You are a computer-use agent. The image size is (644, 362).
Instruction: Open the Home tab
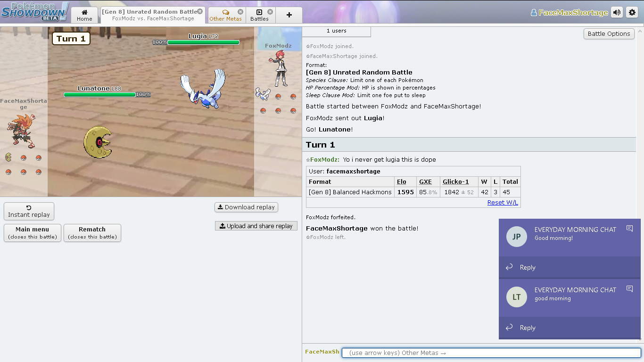click(84, 15)
